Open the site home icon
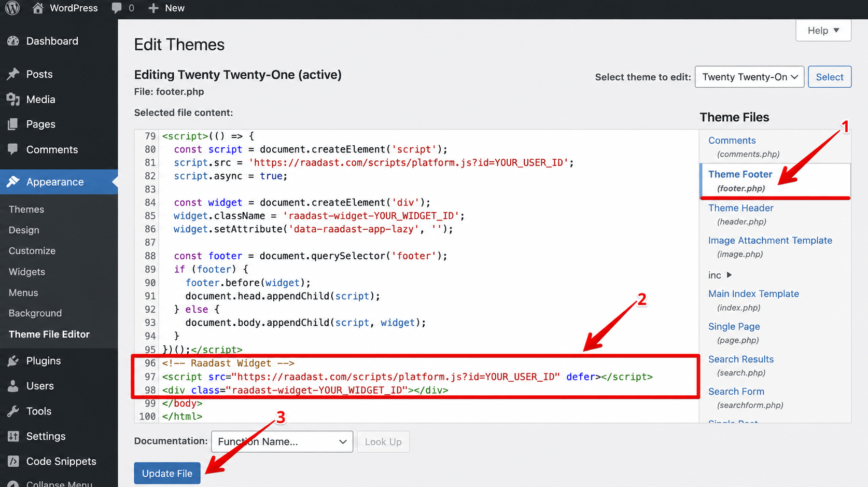 (x=37, y=8)
